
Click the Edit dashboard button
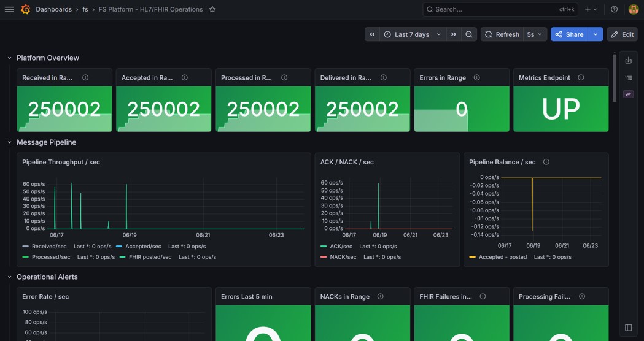(x=623, y=34)
